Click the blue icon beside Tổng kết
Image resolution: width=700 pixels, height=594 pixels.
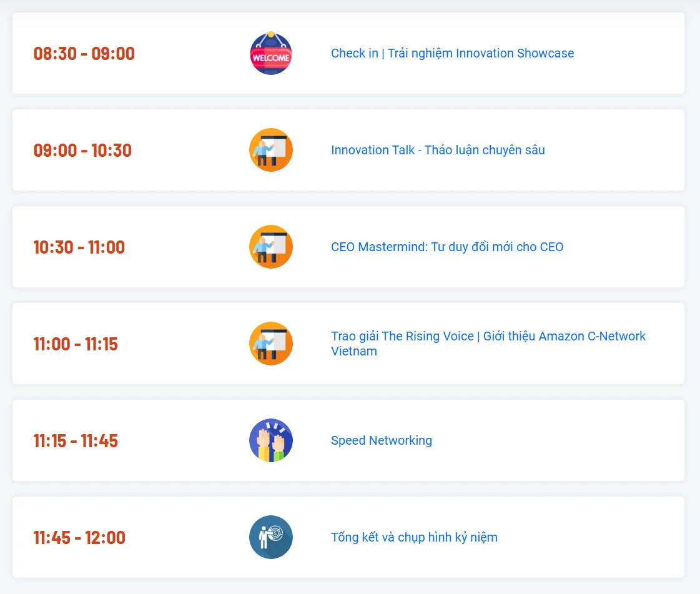270,537
